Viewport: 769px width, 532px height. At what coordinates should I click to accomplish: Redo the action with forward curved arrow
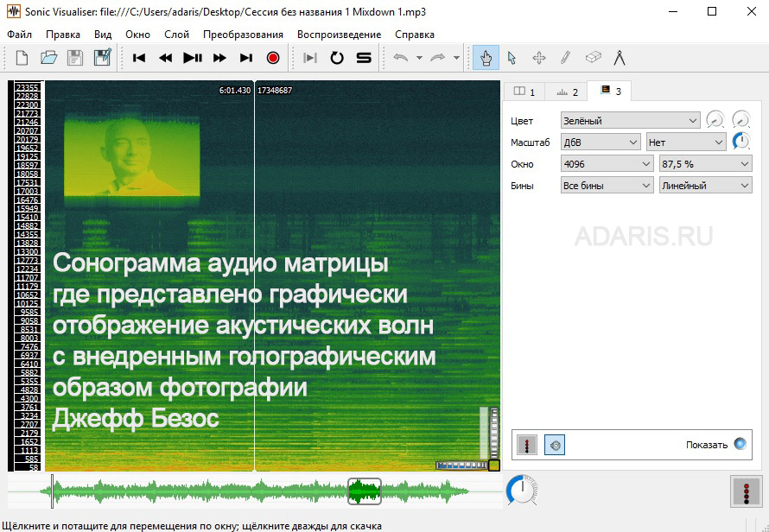[x=437, y=58]
